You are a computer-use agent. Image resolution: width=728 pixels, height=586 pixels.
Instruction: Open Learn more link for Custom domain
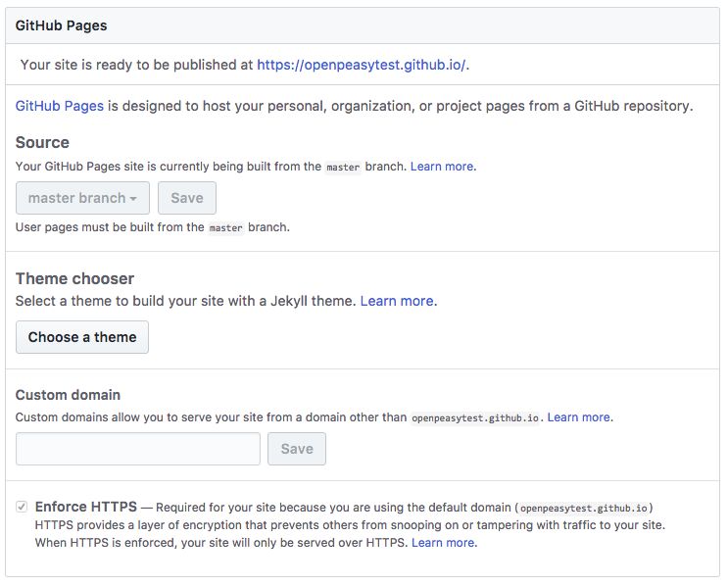point(578,417)
